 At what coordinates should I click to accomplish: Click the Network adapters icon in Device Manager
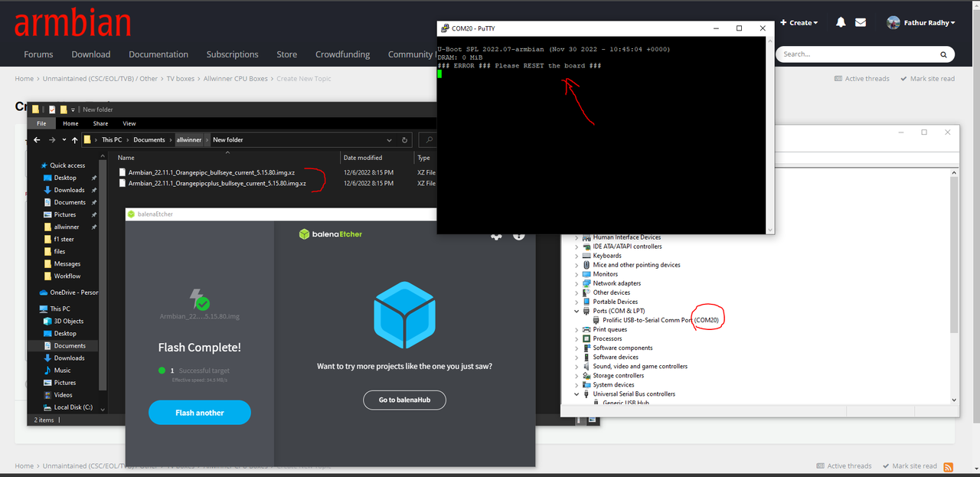click(x=586, y=283)
